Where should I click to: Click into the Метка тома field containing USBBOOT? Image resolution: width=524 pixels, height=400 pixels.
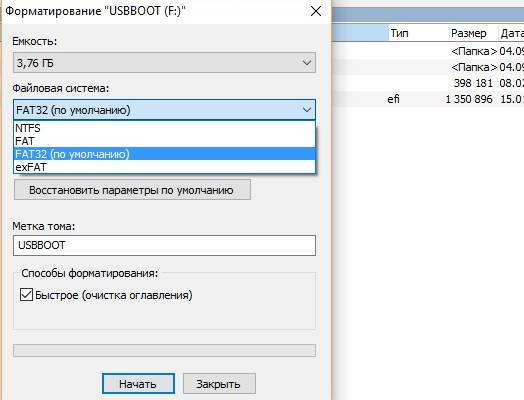pyautogui.click(x=164, y=245)
